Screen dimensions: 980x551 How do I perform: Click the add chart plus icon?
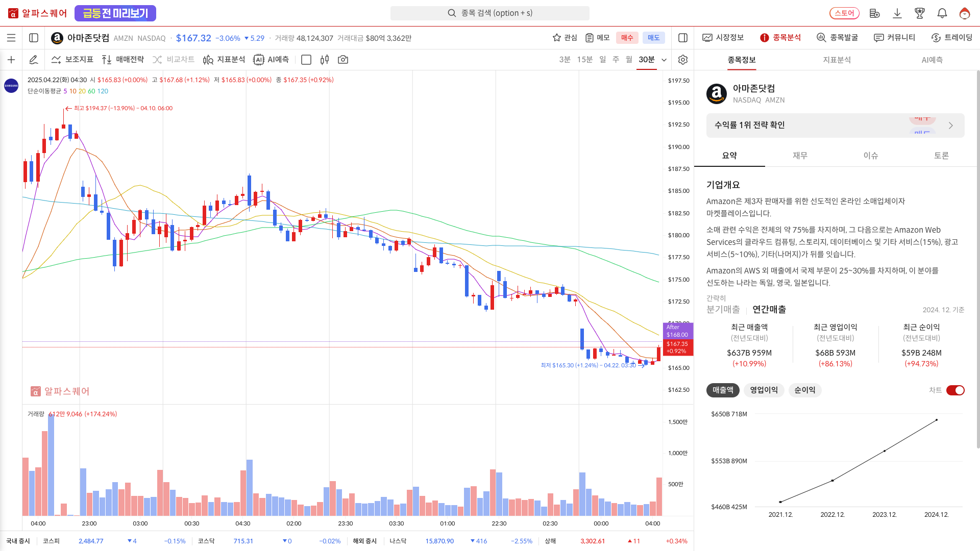[x=11, y=60]
